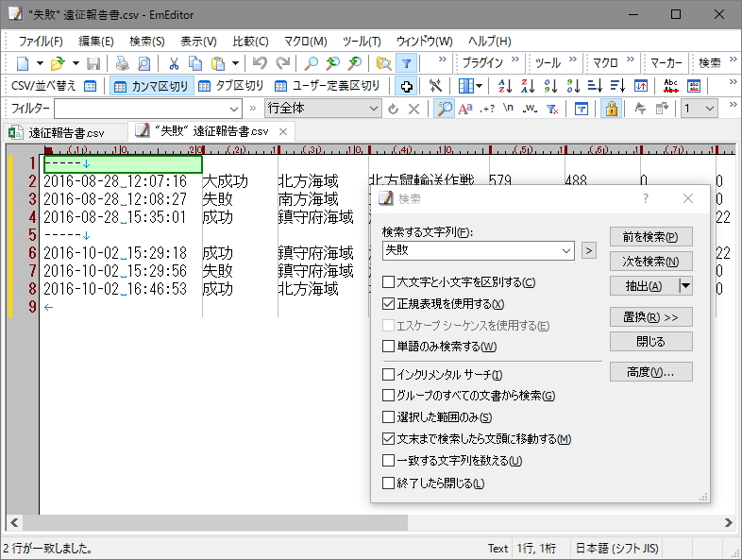The width and height of the screenshot is (742, 560).
Task: Check 一致する文字列を数える checkbox
Action: pos(388,460)
